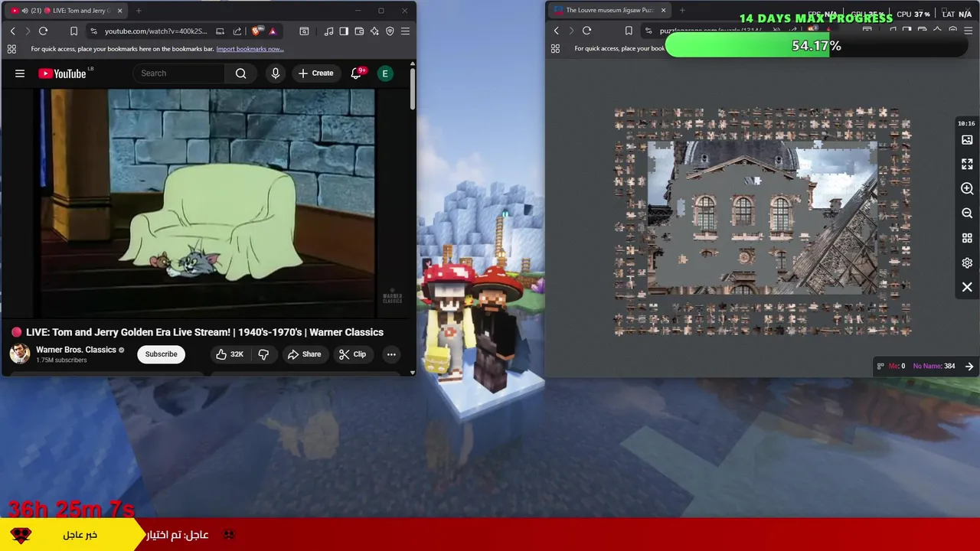Open the video's more actions ellipsis

(x=391, y=354)
